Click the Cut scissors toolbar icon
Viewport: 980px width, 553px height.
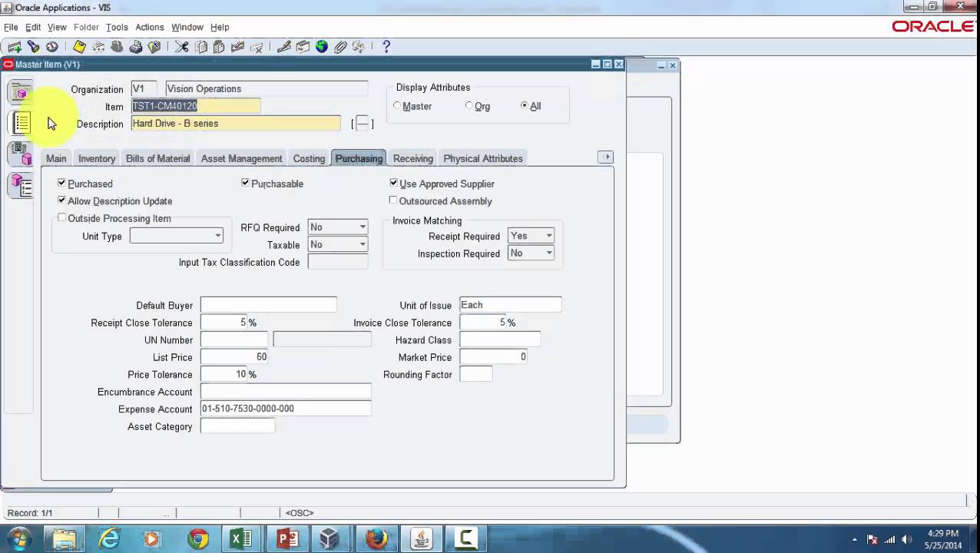point(181,47)
